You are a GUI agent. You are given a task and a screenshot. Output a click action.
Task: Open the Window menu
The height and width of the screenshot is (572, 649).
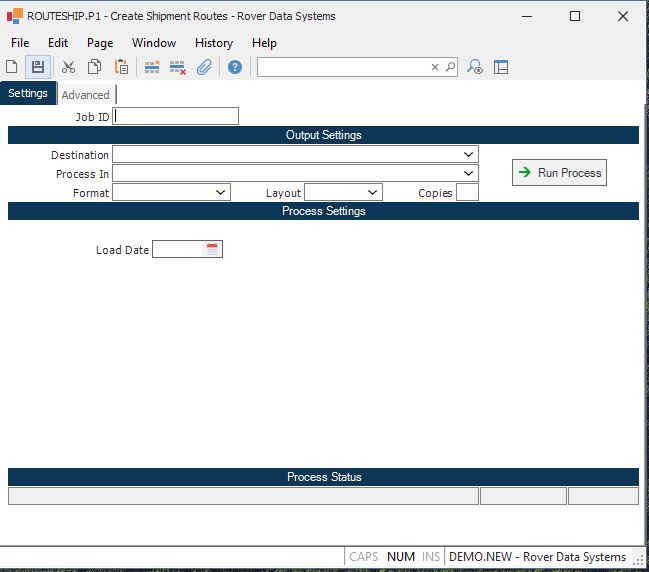click(154, 43)
